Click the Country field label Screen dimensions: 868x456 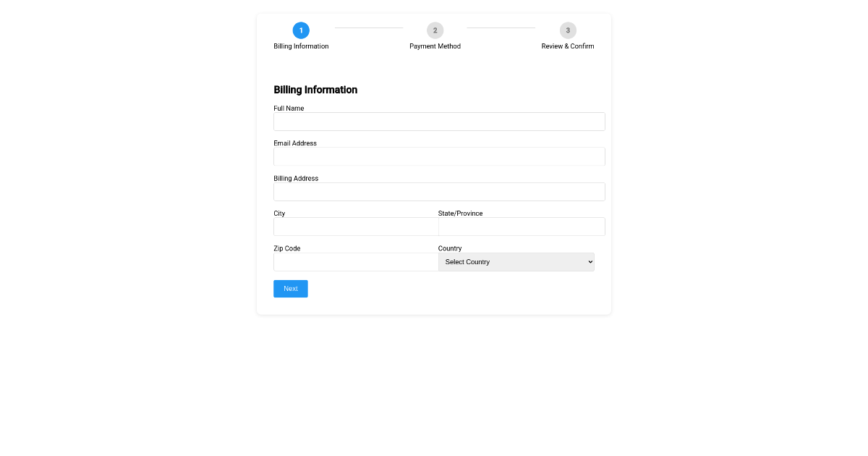click(450, 248)
